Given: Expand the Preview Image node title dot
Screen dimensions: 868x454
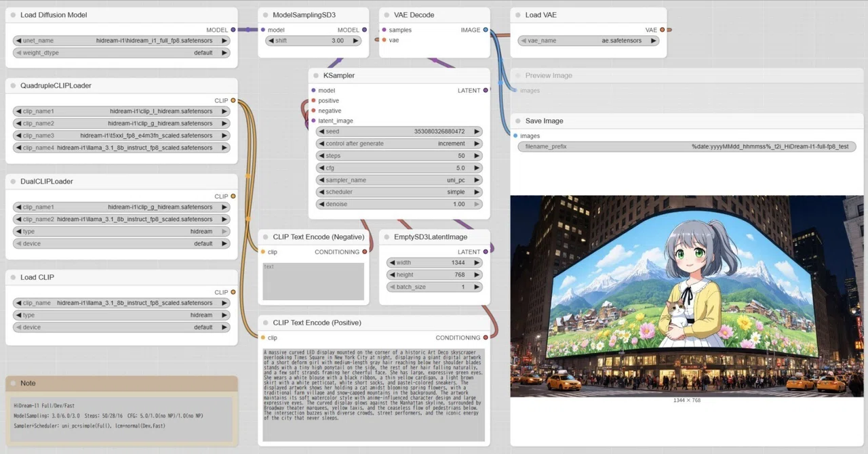Looking at the screenshot, I should [517, 76].
